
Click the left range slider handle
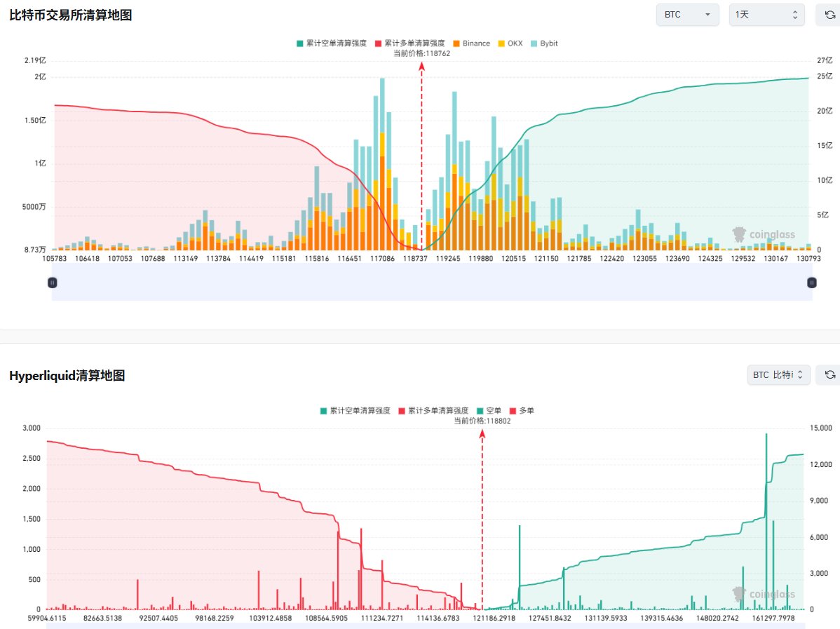[x=53, y=283]
